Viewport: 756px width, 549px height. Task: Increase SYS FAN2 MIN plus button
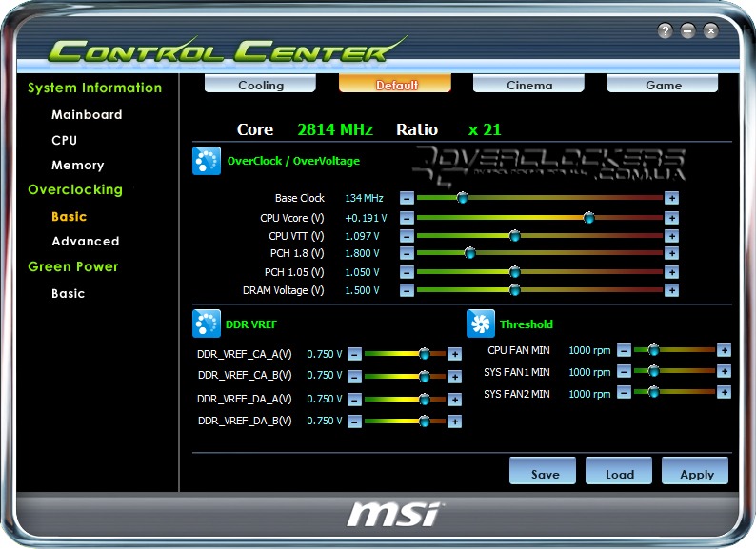pyautogui.click(x=724, y=392)
